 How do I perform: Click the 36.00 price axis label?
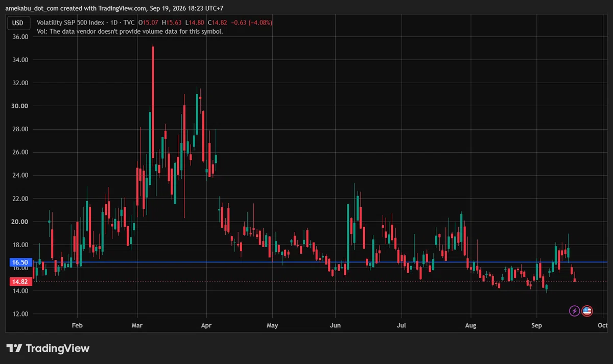[x=20, y=37]
